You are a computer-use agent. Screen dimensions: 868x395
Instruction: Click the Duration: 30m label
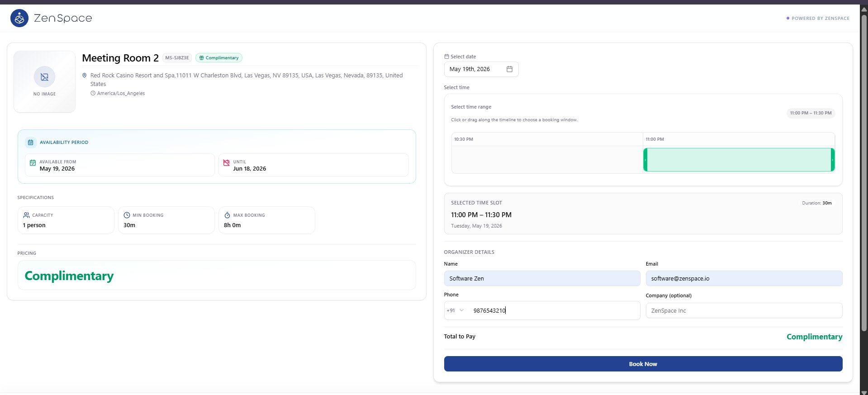[817, 203]
